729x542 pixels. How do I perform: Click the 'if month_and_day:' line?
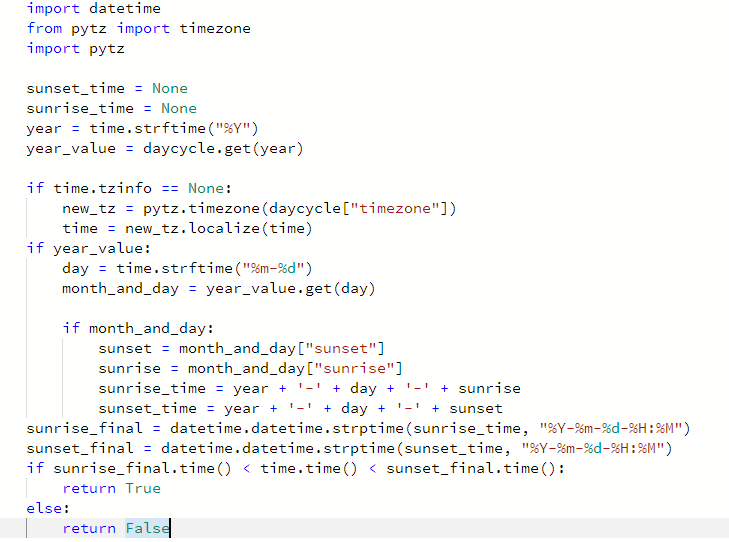click(138, 328)
